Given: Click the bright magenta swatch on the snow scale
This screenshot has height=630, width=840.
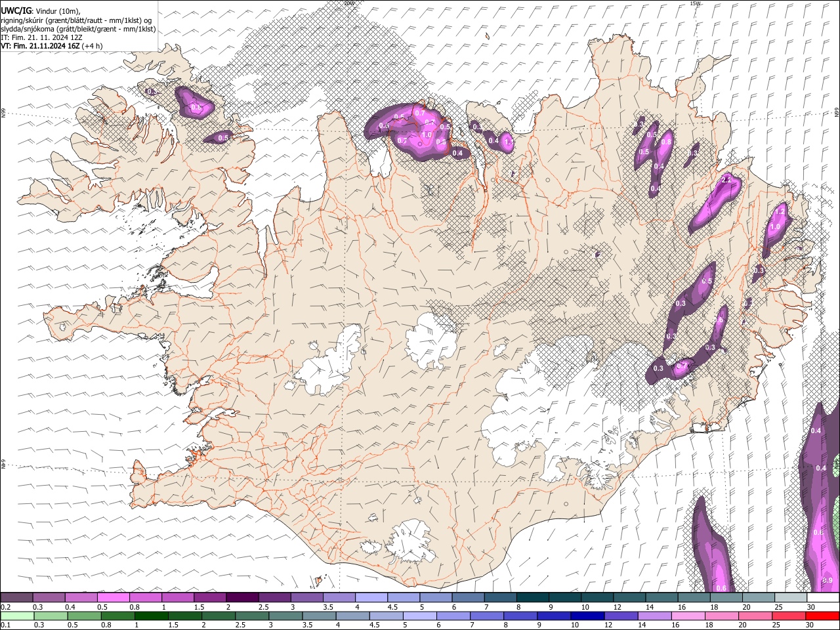Looking at the screenshot, I should point(114,598).
